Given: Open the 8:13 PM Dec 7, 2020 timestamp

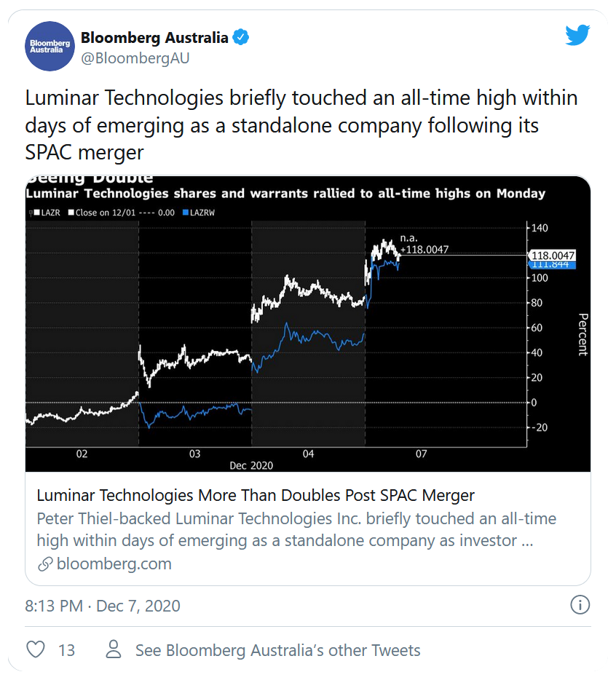Looking at the screenshot, I should (103, 606).
